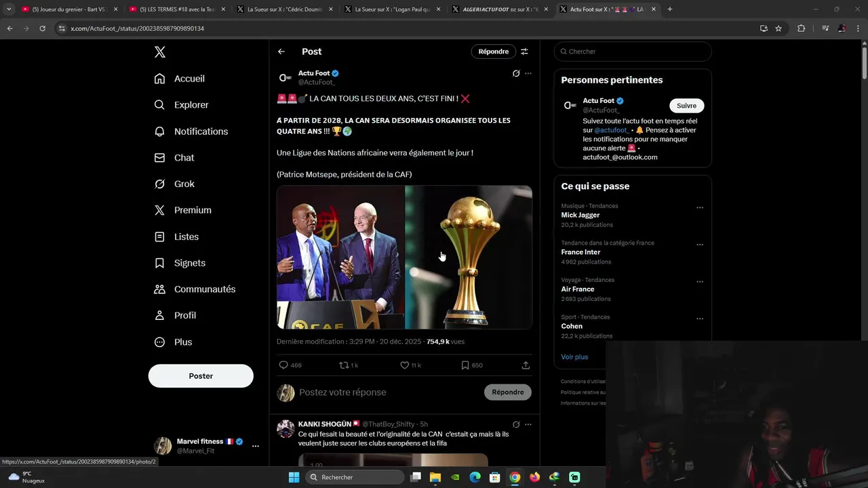Image resolution: width=868 pixels, height=488 pixels.
Task: Click the reply icon with 466 replies
Action: click(x=290, y=365)
